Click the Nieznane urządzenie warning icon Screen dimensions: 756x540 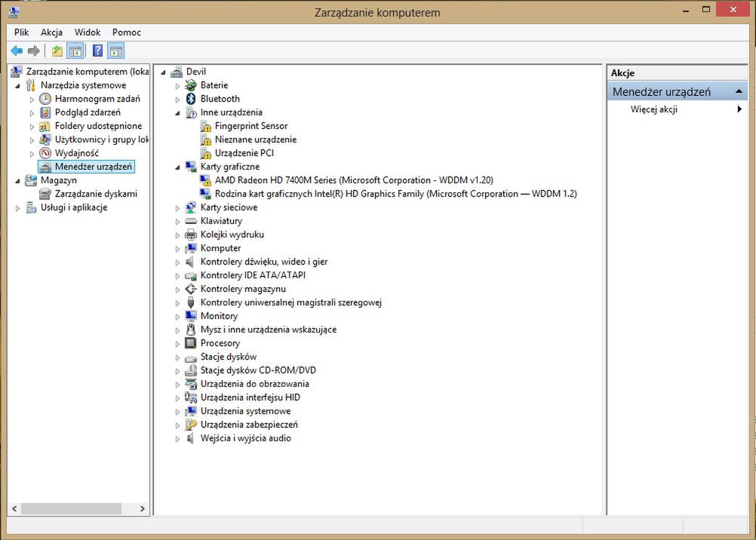tap(205, 140)
